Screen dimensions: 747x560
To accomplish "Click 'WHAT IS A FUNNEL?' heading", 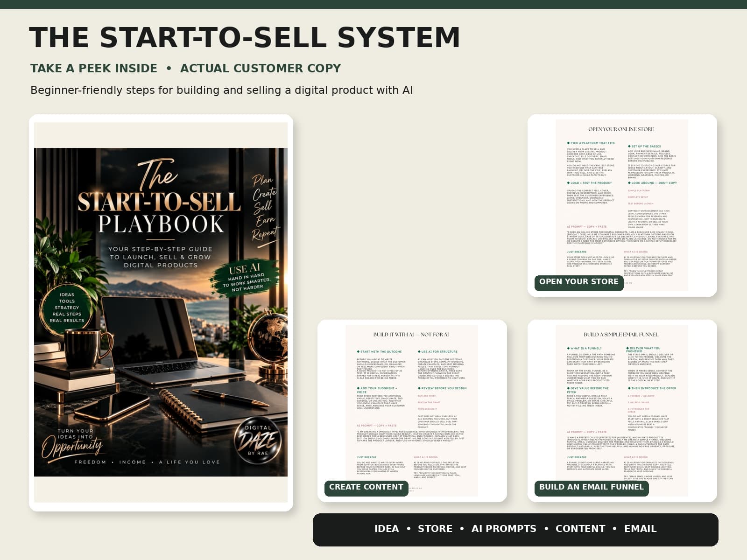I will [585, 349].
